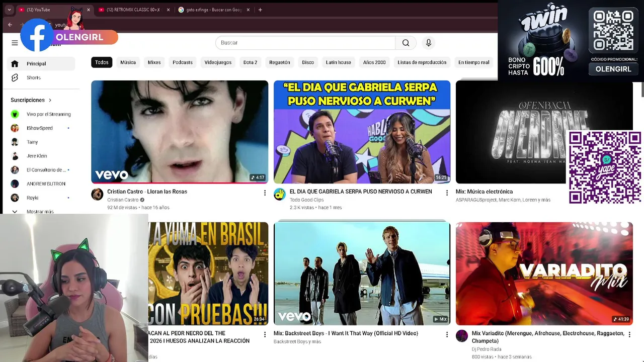Image resolution: width=644 pixels, height=362 pixels.
Task: Click the page vertical scrollbar
Action: (642, 90)
